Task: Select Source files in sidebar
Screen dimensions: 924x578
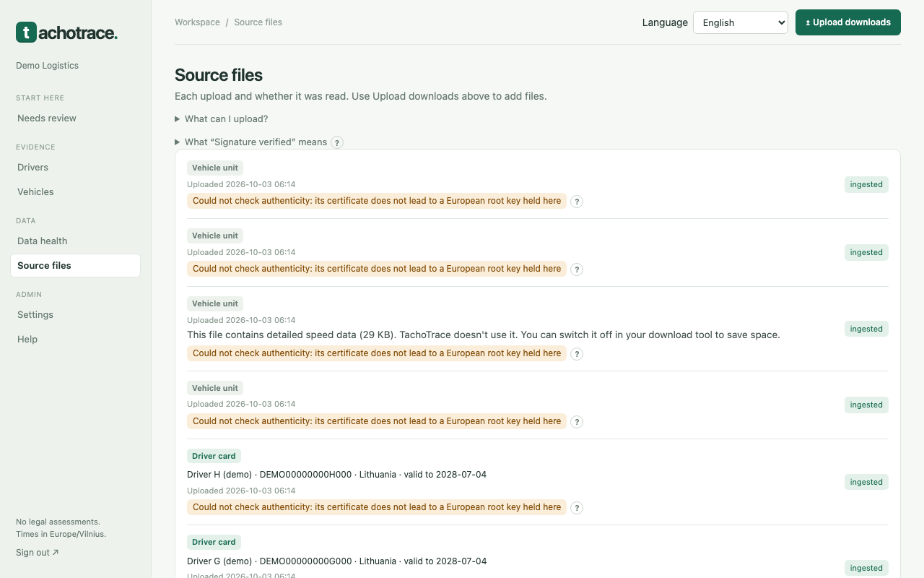Action: 75,266
